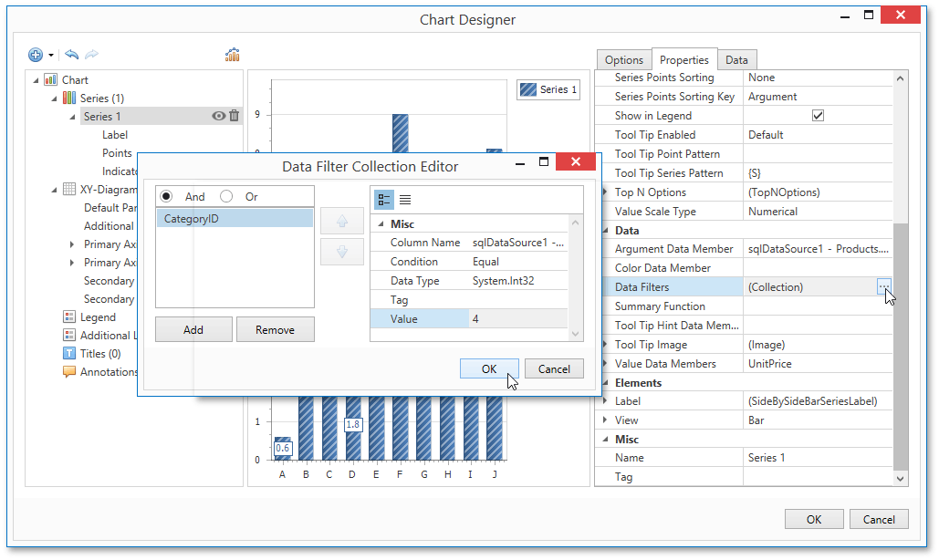
Task: Toggle Series 1 visibility eye icon
Action: pyautogui.click(x=218, y=116)
